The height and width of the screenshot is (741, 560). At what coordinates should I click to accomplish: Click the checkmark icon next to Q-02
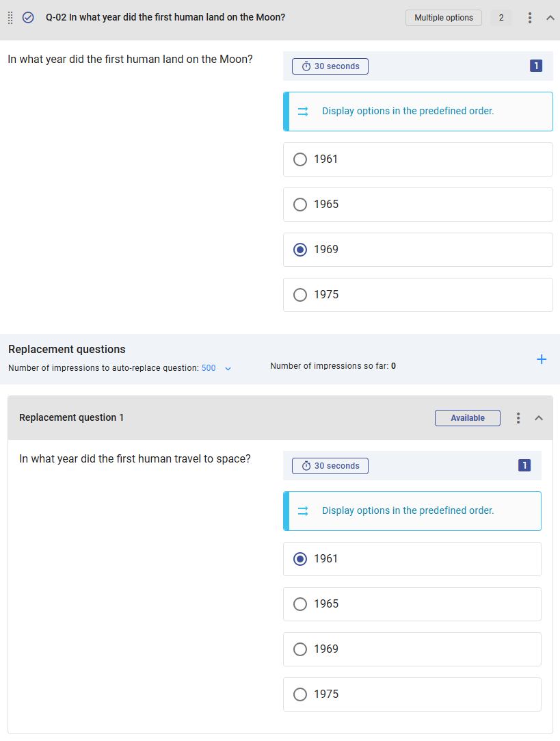(28, 17)
